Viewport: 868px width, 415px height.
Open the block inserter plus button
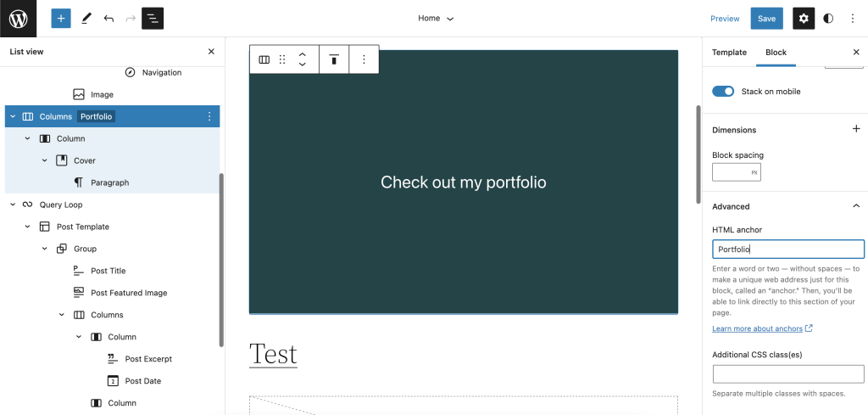click(61, 18)
